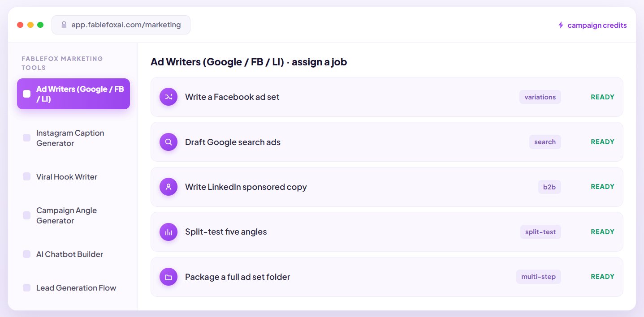Click READY status on the Google search ads row
The width and height of the screenshot is (644, 317).
pyautogui.click(x=602, y=142)
